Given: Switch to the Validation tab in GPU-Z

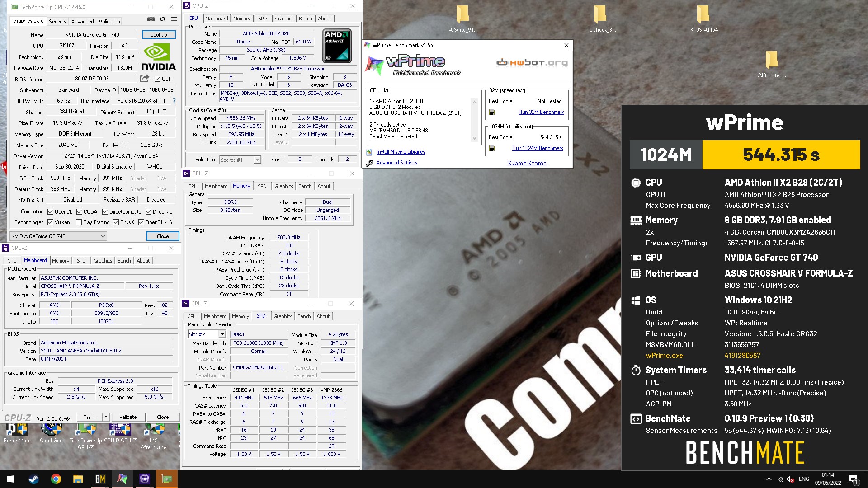Looking at the screenshot, I should point(109,21).
